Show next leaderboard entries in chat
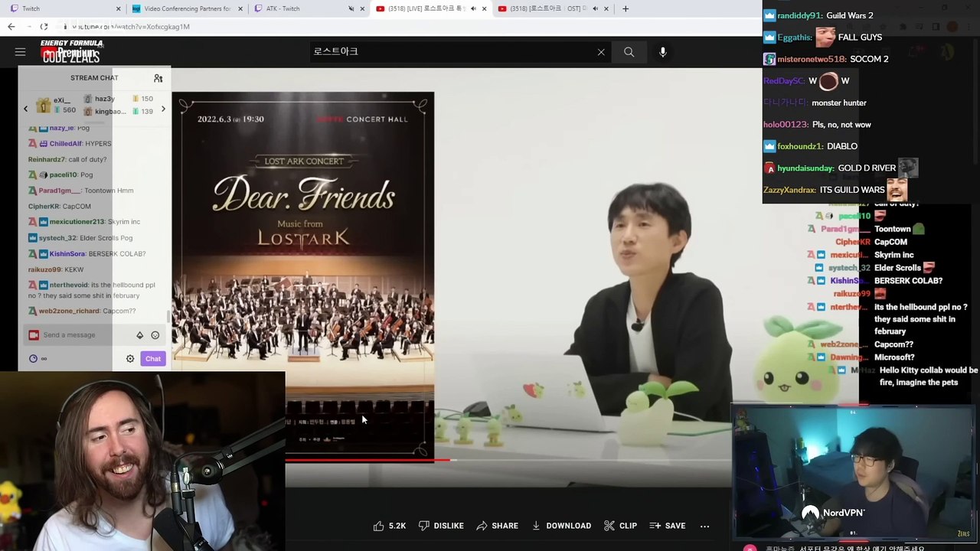 162,109
